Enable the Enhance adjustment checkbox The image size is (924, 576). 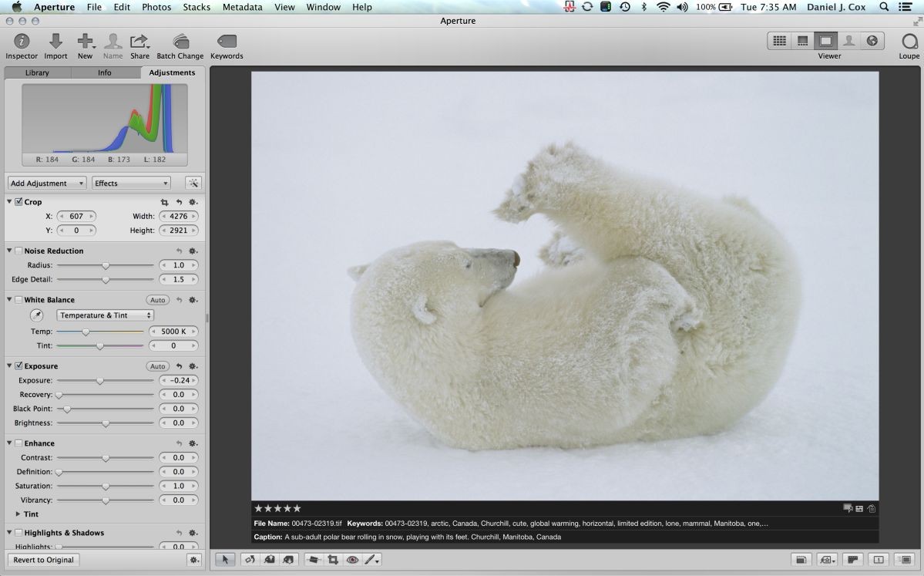(18, 443)
